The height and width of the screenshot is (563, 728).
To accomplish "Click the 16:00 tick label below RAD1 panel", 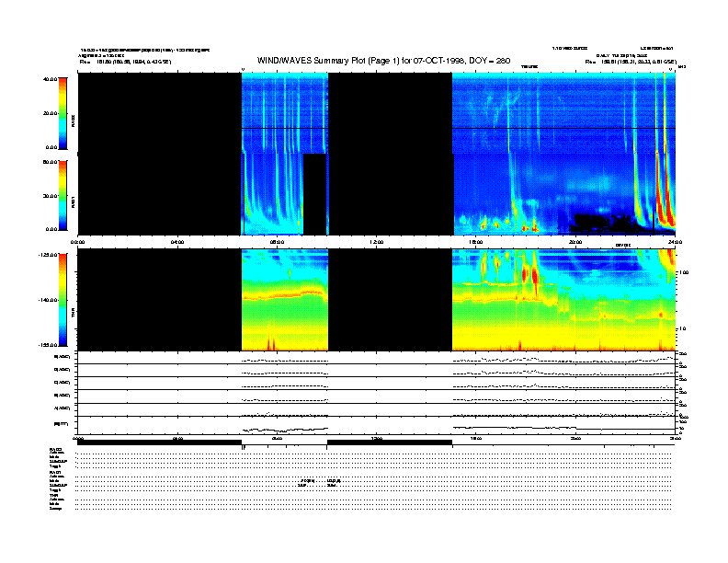I will [476, 242].
